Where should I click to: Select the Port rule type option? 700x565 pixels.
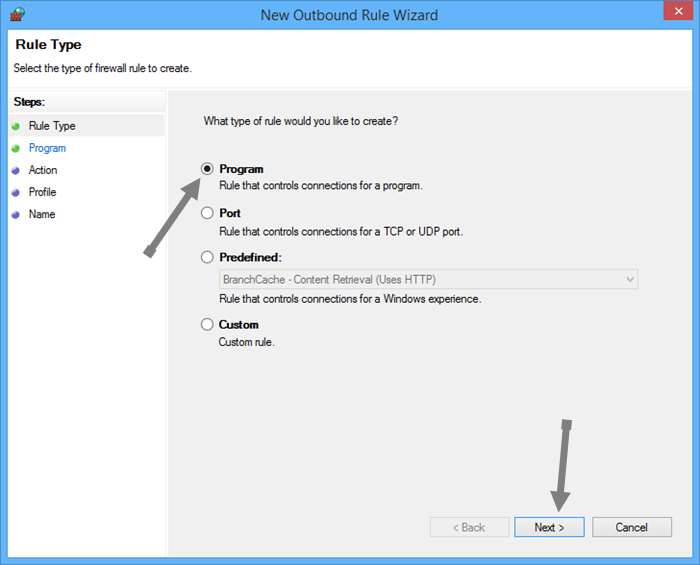click(x=207, y=213)
